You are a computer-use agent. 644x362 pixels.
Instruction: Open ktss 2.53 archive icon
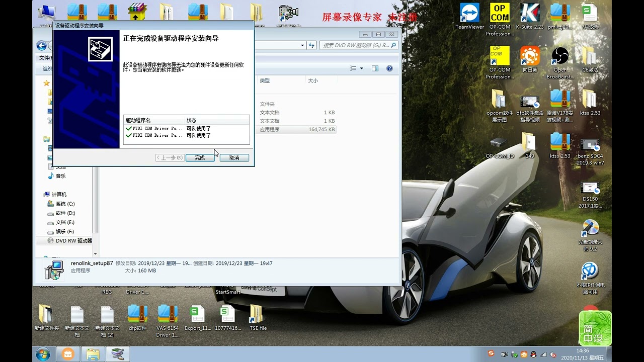click(560, 146)
